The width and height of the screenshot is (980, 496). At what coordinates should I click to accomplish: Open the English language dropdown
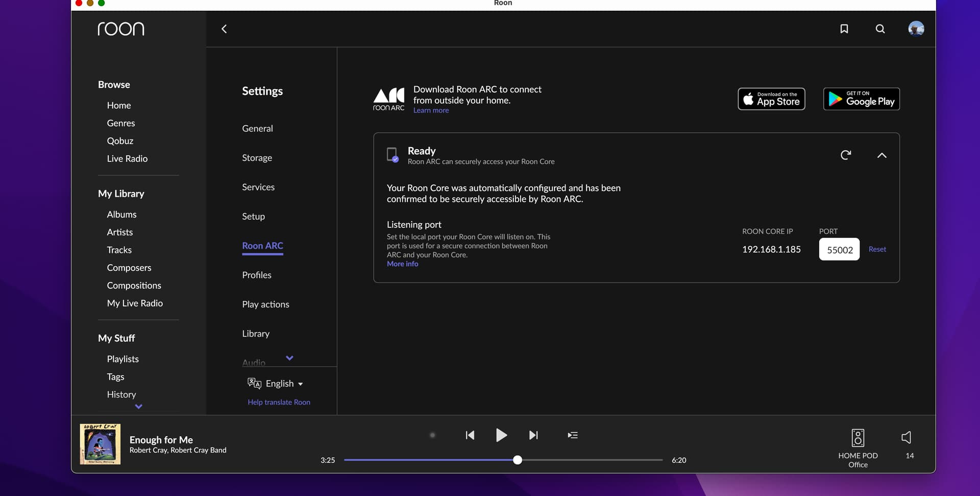284,384
